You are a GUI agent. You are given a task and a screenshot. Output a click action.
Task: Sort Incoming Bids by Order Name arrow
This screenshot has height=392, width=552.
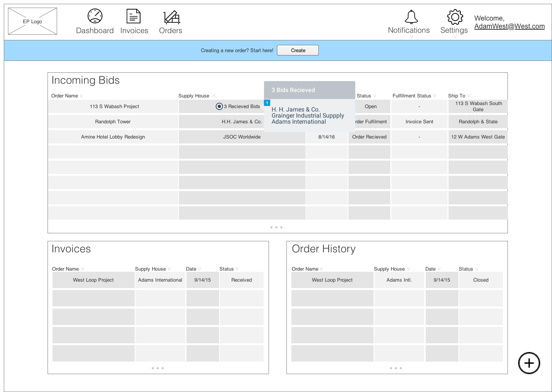pyautogui.click(x=81, y=96)
